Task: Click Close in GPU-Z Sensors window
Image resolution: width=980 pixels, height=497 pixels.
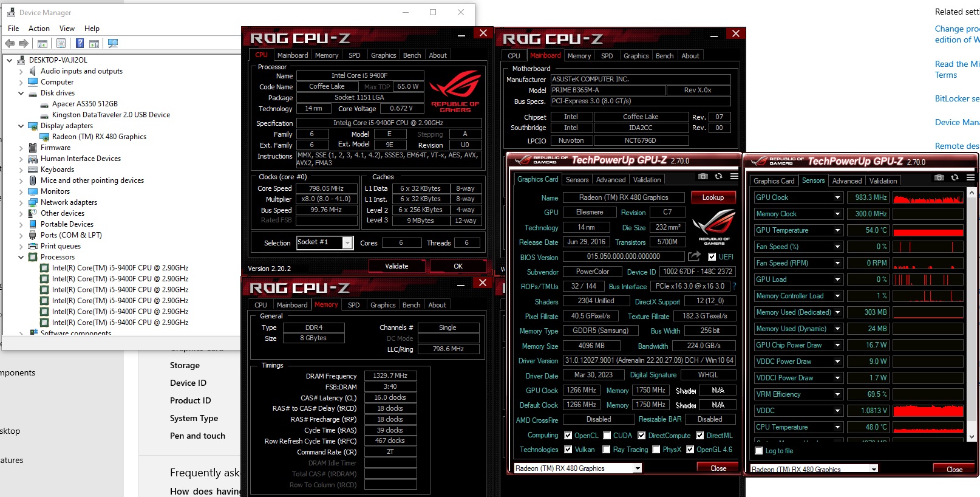Action: pyautogui.click(x=954, y=470)
